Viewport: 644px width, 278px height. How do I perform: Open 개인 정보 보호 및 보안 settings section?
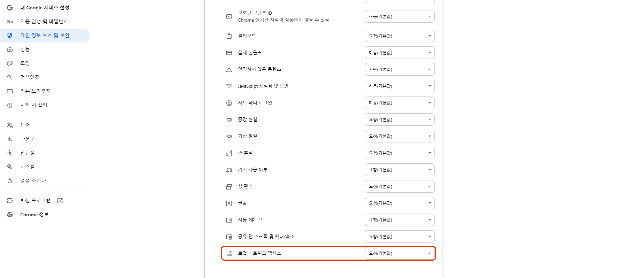coord(45,36)
